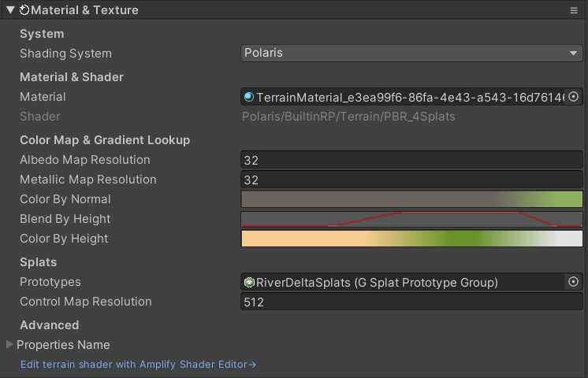Click the TerrainMaterial sphere icon
Viewport: 588px width, 378px height.
tap(249, 97)
